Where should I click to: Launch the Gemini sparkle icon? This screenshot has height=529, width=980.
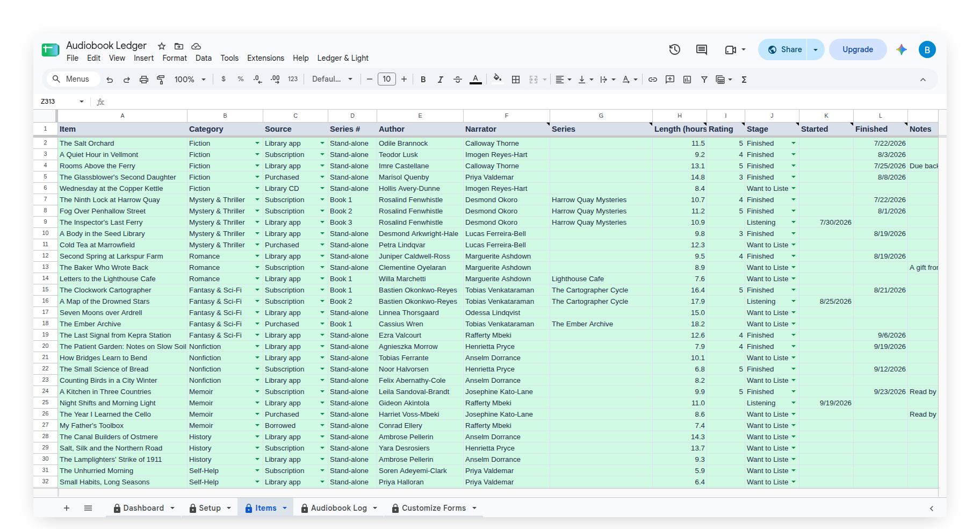(x=902, y=49)
